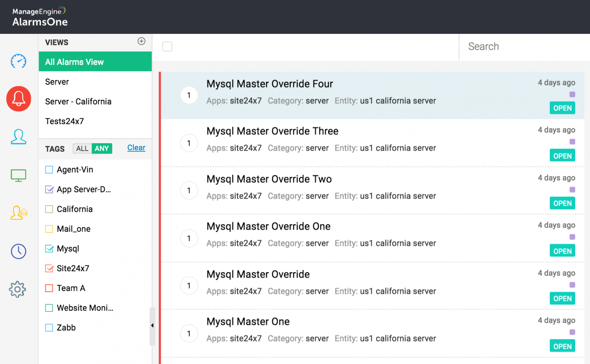Click count badge of Mysql Master Override One
This screenshot has width=590, height=364.
click(x=189, y=238)
